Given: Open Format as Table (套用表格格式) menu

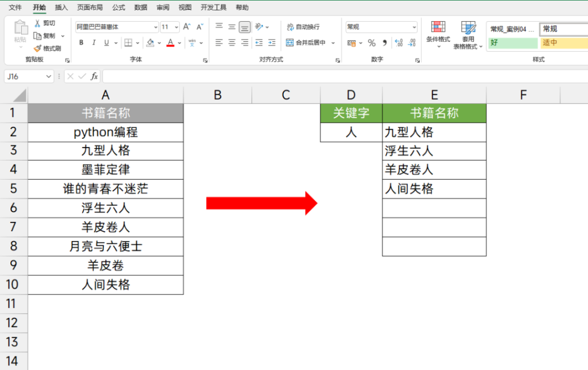Looking at the screenshot, I should click(x=467, y=35).
